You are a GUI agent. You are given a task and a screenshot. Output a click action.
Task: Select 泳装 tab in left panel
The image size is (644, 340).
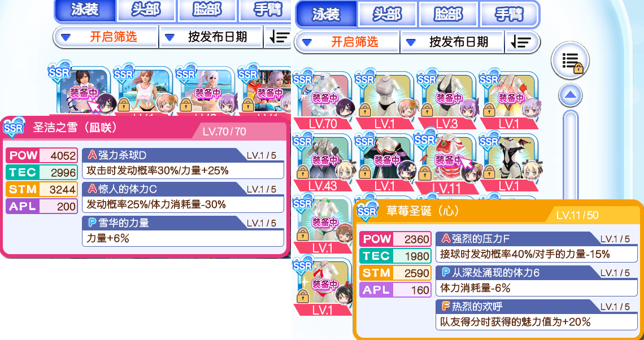tap(85, 10)
